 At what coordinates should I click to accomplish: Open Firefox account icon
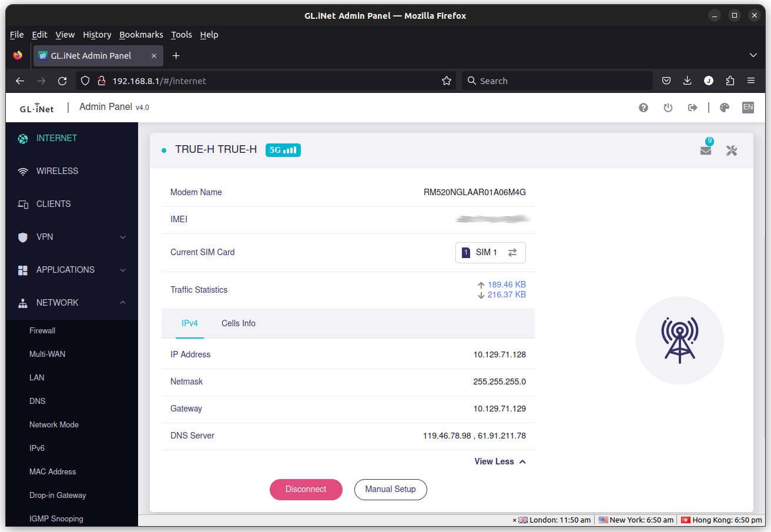pyautogui.click(x=709, y=81)
